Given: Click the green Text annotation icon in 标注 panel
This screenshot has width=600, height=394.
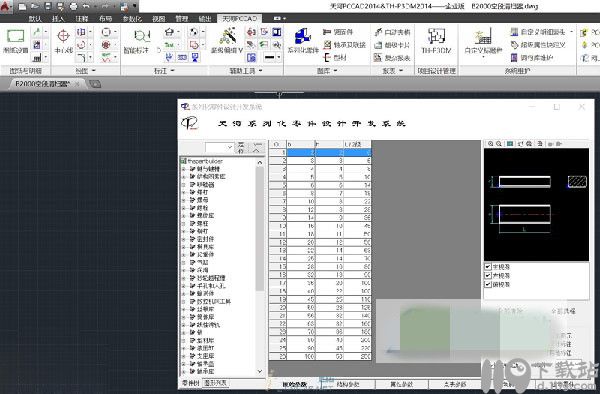Looking at the screenshot, I should pyautogui.click(x=169, y=45).
